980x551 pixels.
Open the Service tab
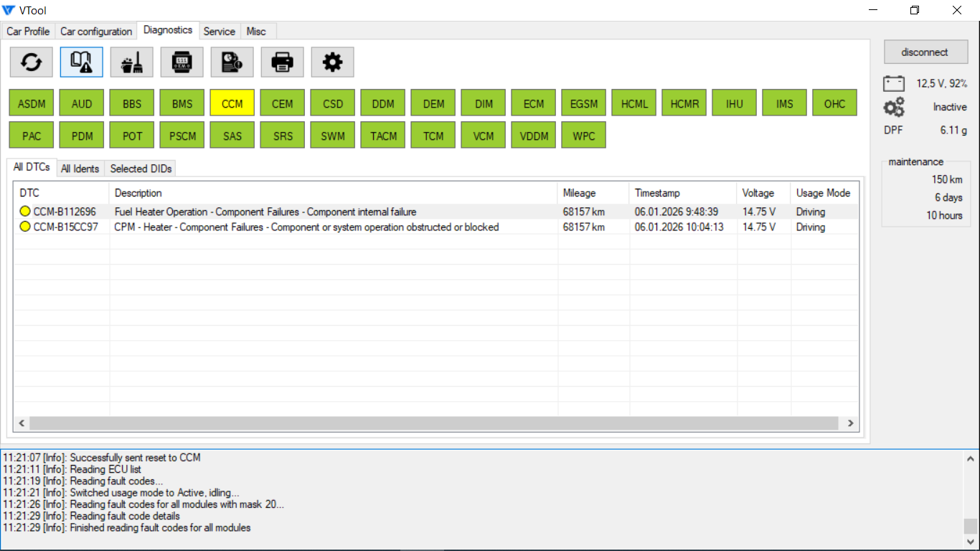[x=219, y=32]
